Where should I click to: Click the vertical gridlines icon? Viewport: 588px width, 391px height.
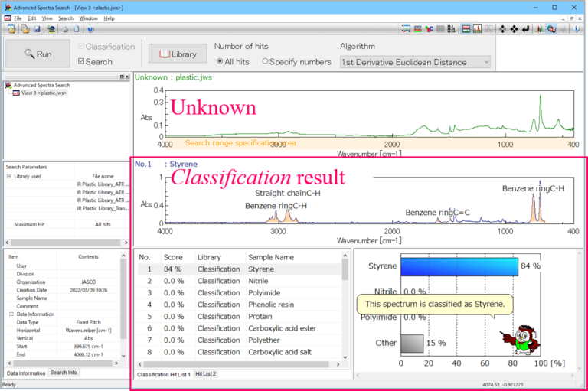point(440,29)
